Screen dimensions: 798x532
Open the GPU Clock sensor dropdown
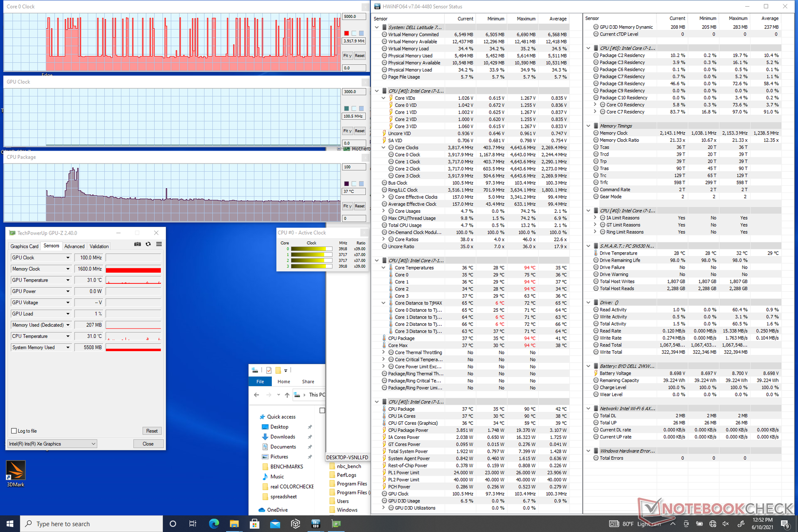pos(68,258)
